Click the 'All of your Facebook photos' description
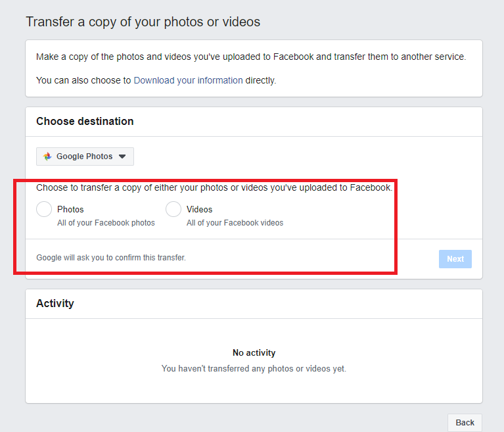This screenshot has height=432, width=504. click(106, 223)
